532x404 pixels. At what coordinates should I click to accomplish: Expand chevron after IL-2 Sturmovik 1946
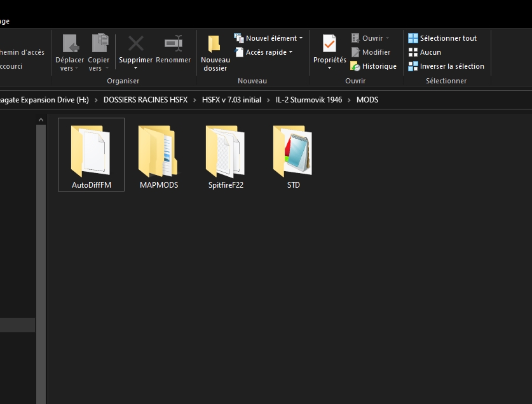click(x=349, y=100)
